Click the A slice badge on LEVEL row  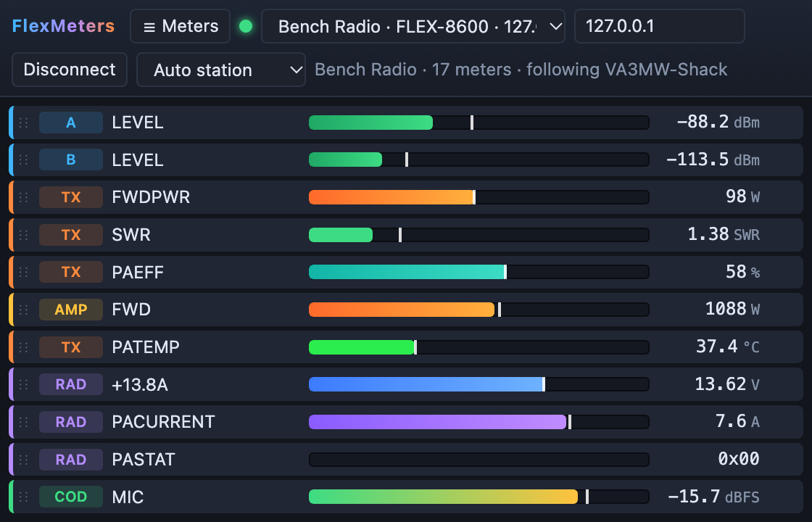tap(71, 123)
